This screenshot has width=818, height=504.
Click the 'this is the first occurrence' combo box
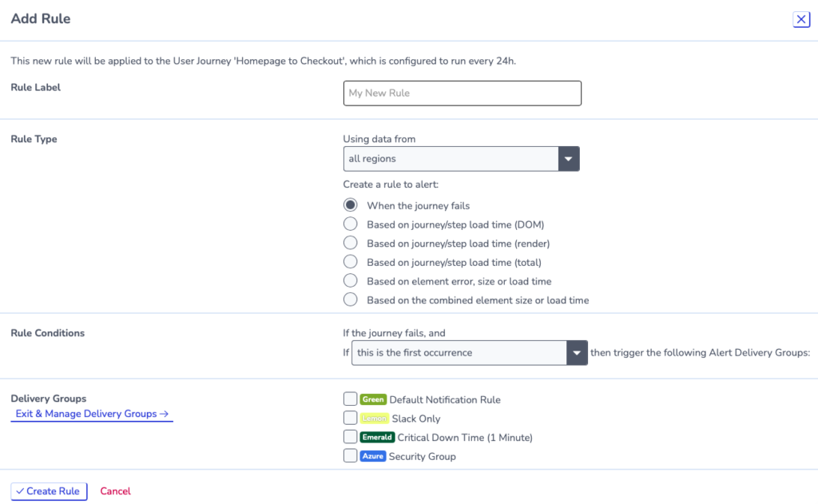pos(470,353)
